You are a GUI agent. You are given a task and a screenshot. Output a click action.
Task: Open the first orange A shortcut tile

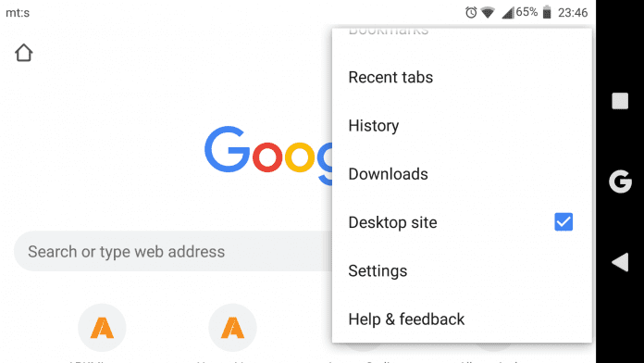[102, 328]
